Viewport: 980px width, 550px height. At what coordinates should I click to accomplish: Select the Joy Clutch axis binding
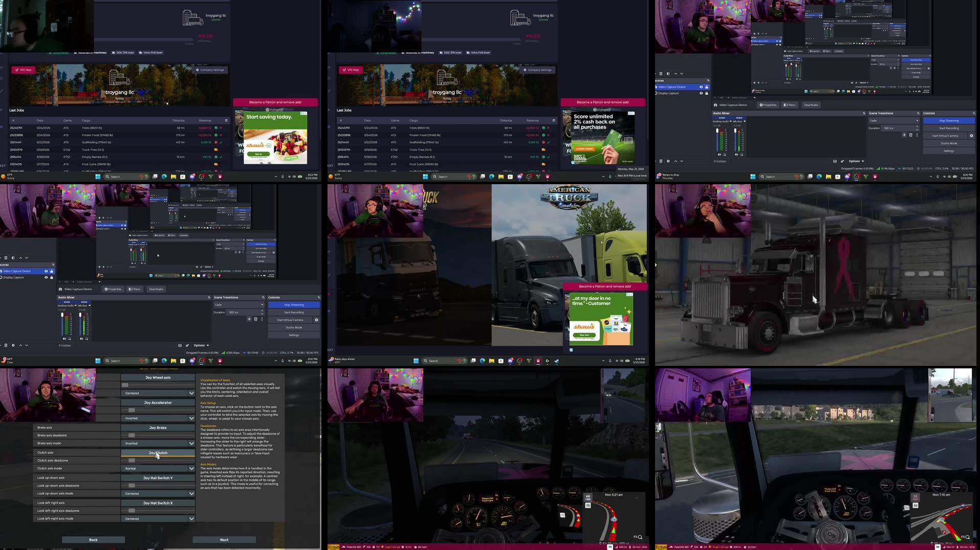[x=158, y=453]
